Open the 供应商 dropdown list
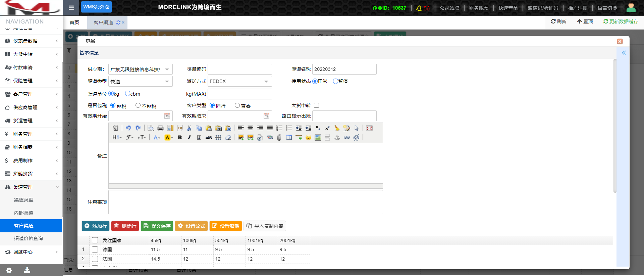This screenshot has width=644, height=276. coord(167,69)
